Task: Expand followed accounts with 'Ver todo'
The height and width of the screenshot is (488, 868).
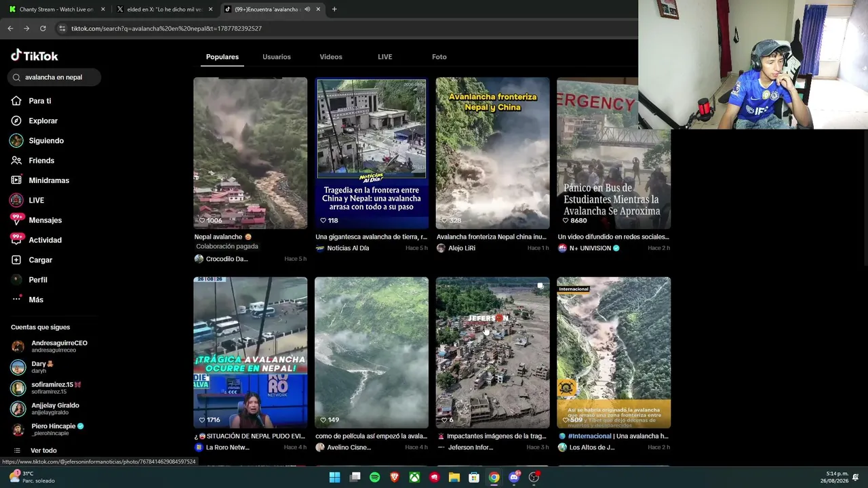Action: pyautogui.click(x=43, y=451)
